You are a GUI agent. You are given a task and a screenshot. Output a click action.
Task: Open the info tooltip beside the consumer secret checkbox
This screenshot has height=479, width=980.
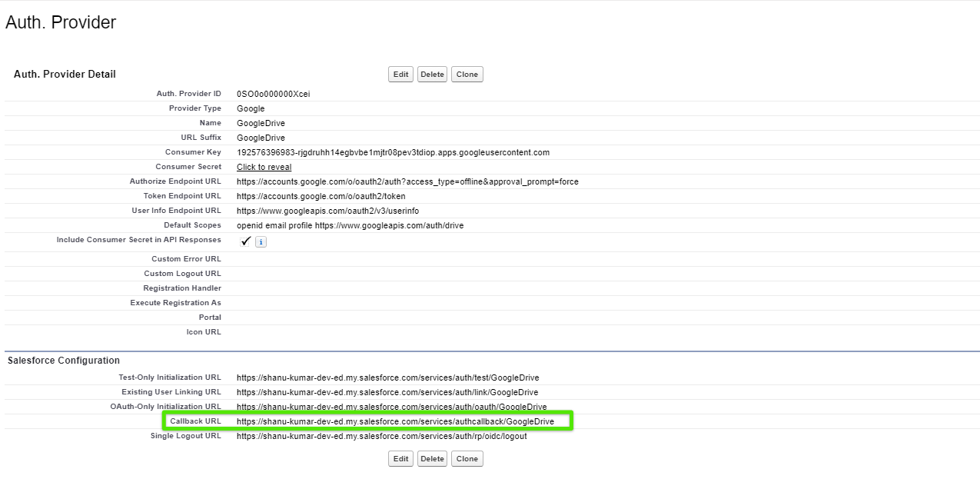(260, 241)
